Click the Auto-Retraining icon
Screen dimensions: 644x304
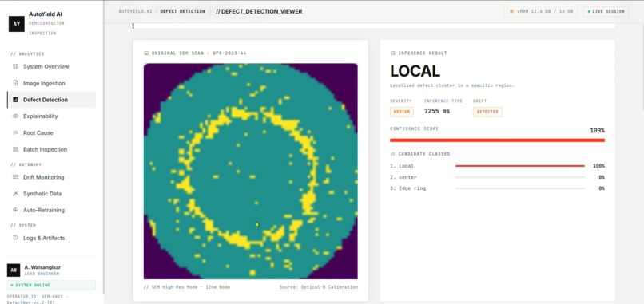pos(16,210)
